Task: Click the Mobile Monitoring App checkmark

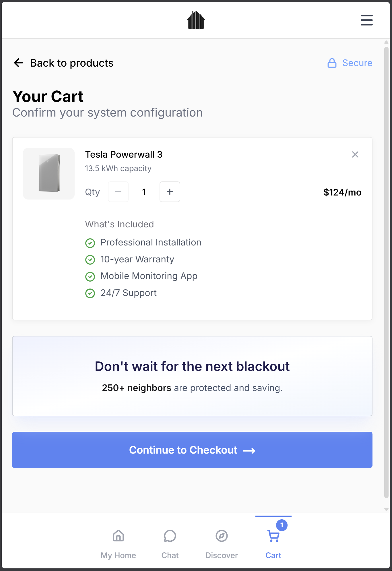Action: (x=90, y=277)
